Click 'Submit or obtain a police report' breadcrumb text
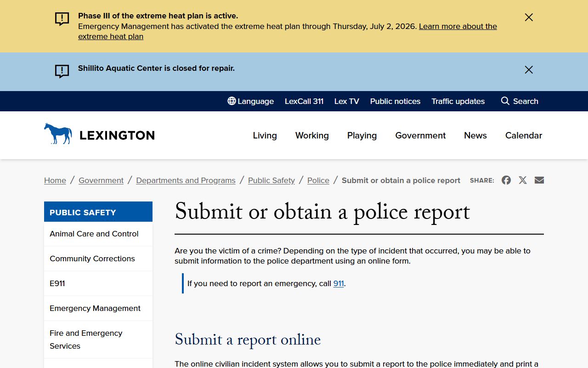 [401, 180]
